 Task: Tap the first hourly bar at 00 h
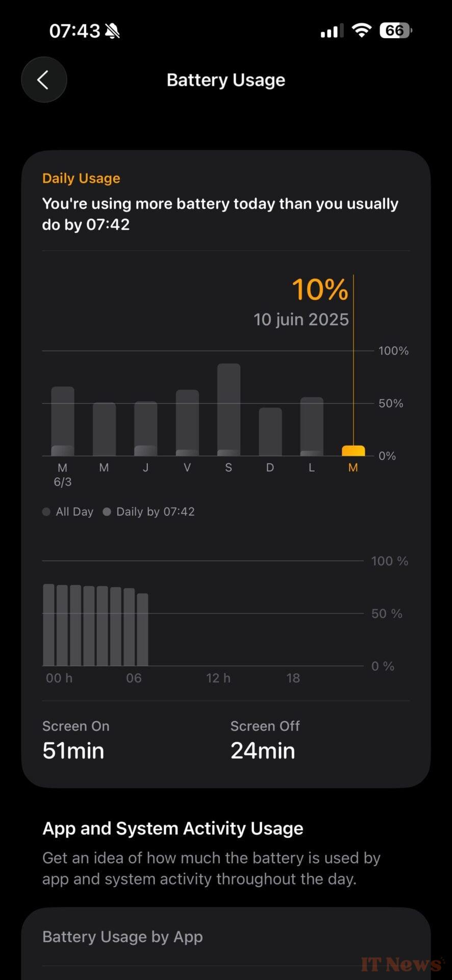(x=48, y=625)
